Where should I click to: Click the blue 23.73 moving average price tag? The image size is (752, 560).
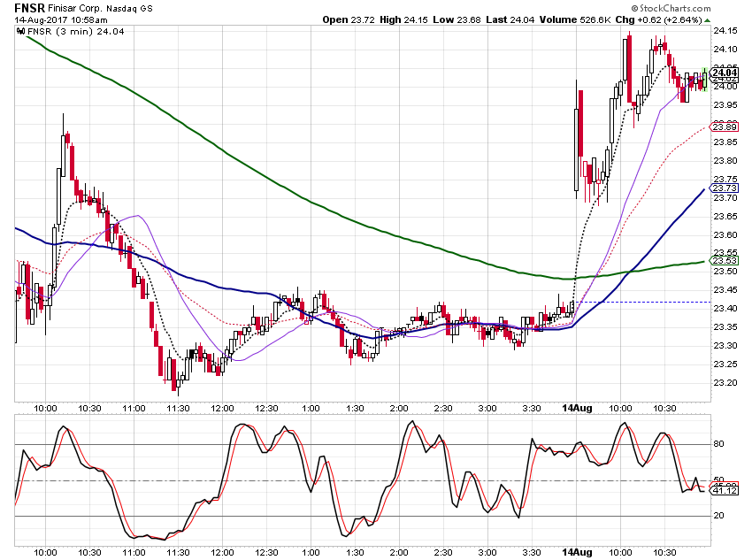[x=725, y=188]
